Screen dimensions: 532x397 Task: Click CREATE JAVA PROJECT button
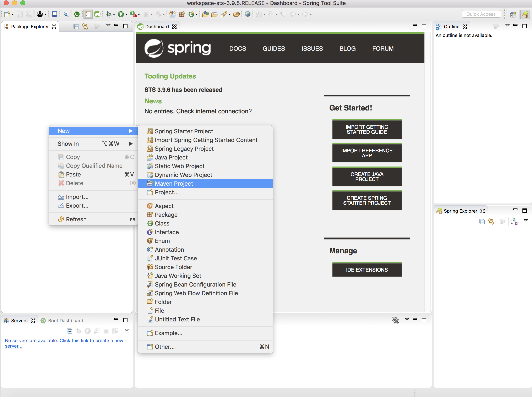pyautogui.click(x=367, y=177)
